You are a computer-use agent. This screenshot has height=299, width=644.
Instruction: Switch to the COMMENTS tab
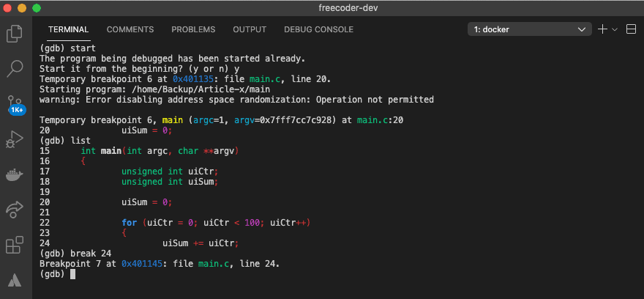pyautogui.click(x=130, y=29)
